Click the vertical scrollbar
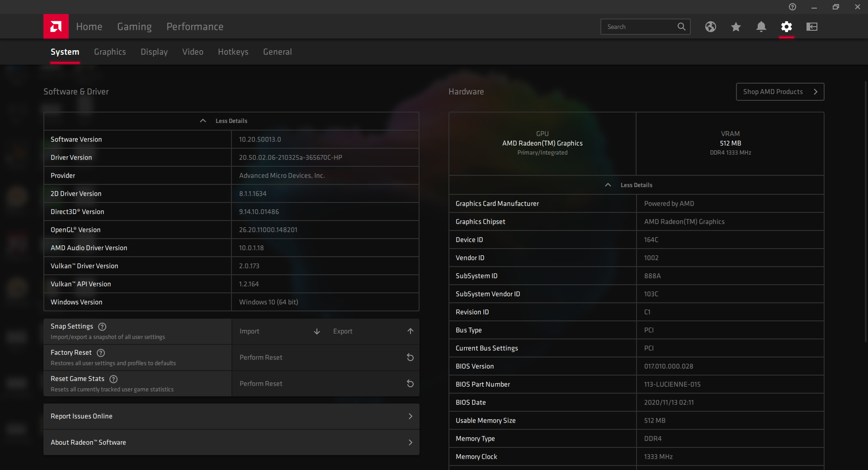 pos(865,212)
